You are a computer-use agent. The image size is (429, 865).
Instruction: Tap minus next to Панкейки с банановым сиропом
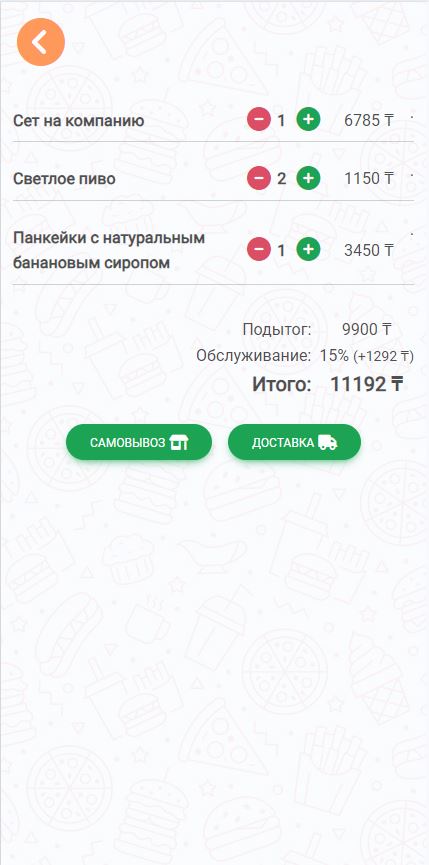click(x=259, y=250)
